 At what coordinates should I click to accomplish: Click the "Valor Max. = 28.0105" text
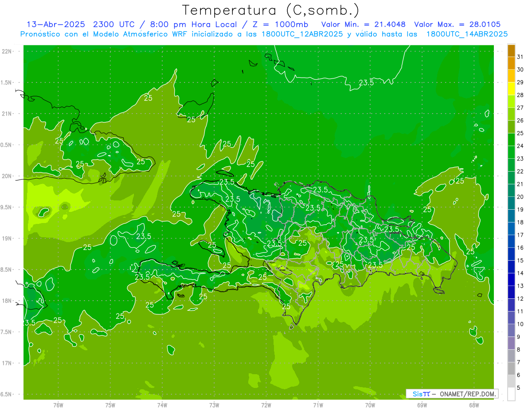click(x=458, y=24)
